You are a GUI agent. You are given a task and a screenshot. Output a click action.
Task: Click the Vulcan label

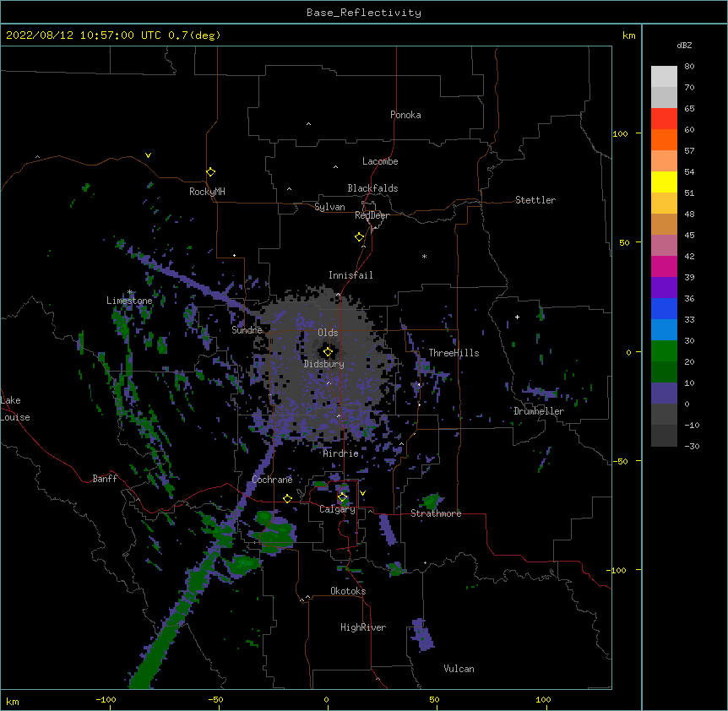[459, 669]
